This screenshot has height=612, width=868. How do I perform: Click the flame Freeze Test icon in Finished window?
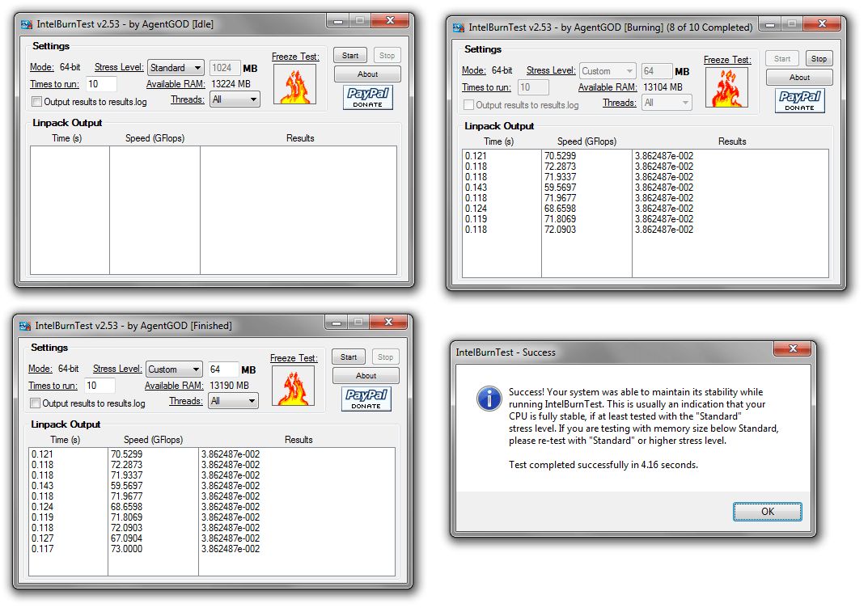click(294, 386)
